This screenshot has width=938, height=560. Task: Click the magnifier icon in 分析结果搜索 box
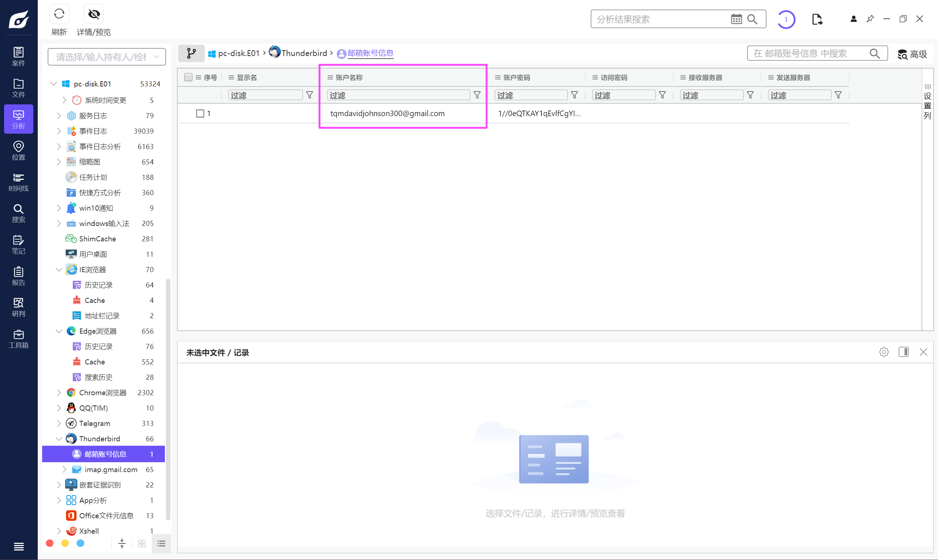click(x=752, y=19)
